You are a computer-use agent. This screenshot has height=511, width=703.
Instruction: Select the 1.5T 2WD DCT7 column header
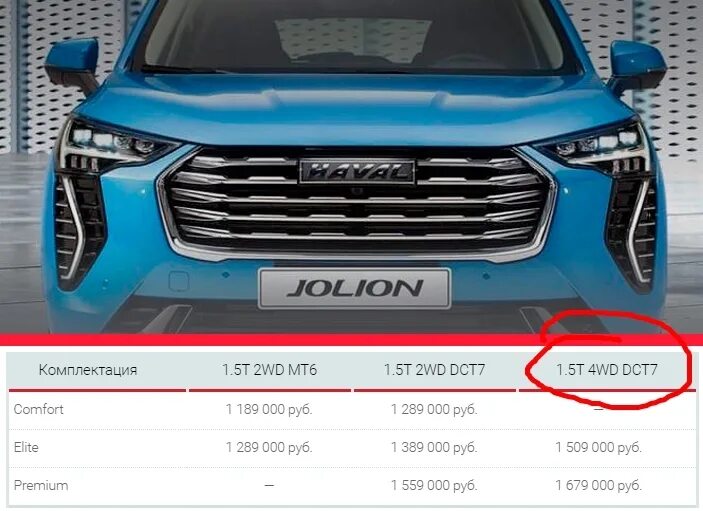[x=434, y=370]
